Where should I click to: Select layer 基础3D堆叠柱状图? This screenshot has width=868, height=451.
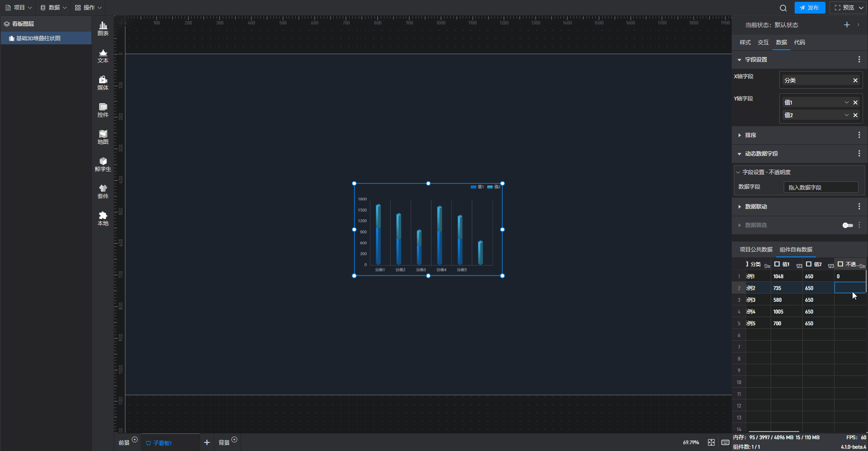pyautogui.click(x=46, y=38)
